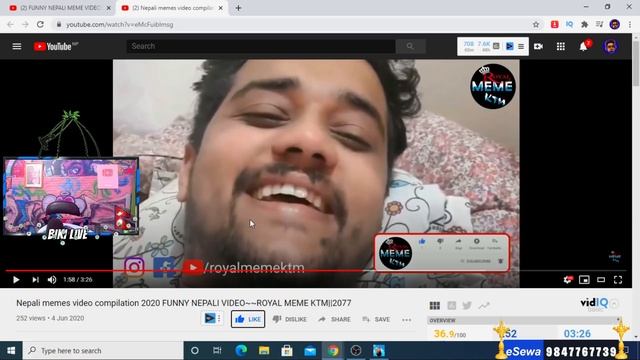Open the vidIQ toolbar hamburger menu
Image resolution: width=640 pixels, height=360 pixels.
(521, 47)
